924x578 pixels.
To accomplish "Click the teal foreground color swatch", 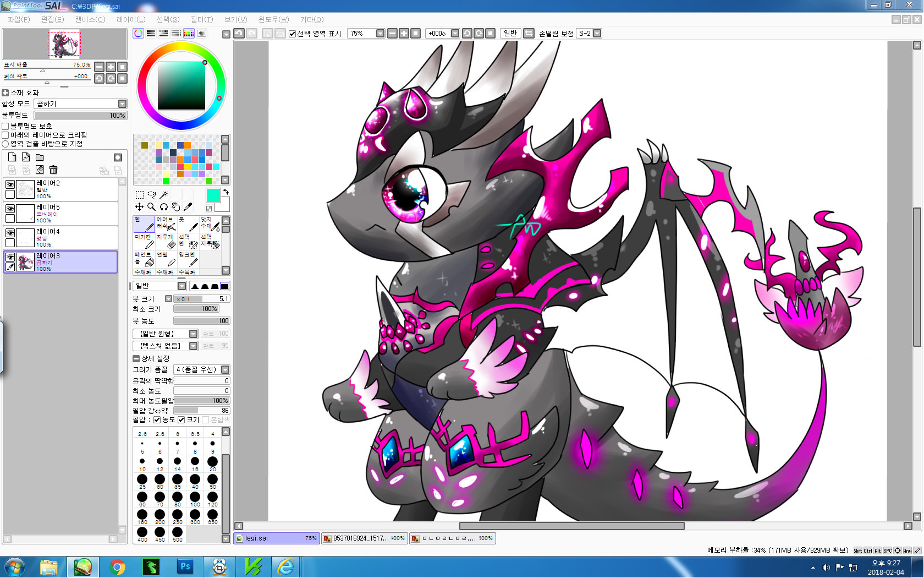I will click(213, 195).
